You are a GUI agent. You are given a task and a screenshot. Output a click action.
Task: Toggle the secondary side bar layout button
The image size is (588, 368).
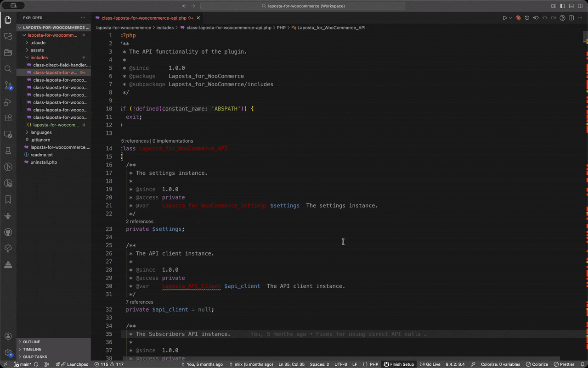pos(580,6)
